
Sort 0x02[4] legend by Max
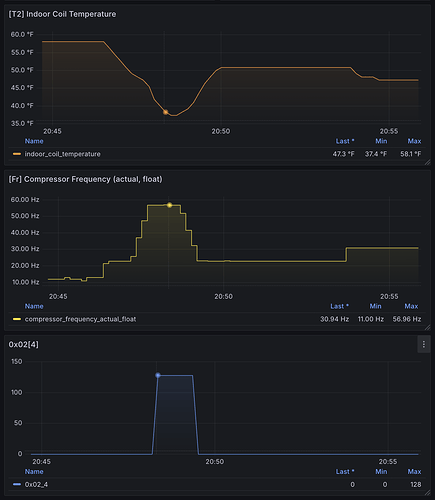414,471
